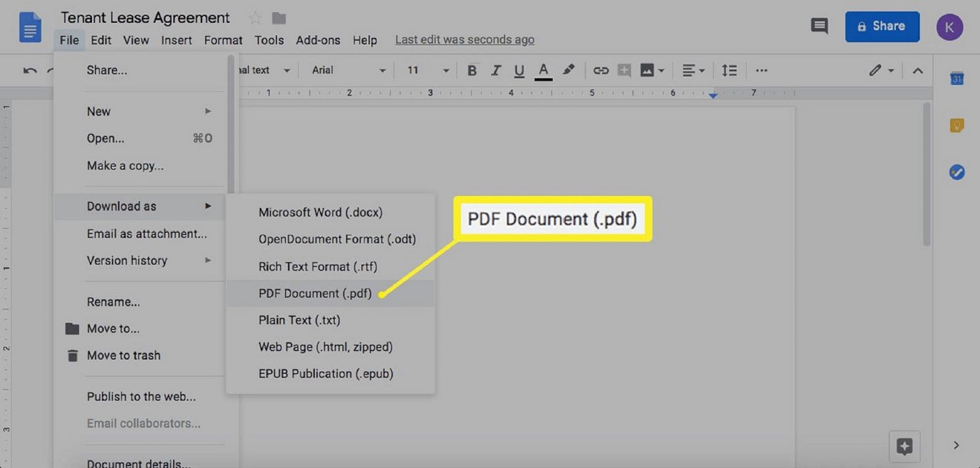Toggle Underline text formatting
The image size is (980, 468).
tap(519, 70)
